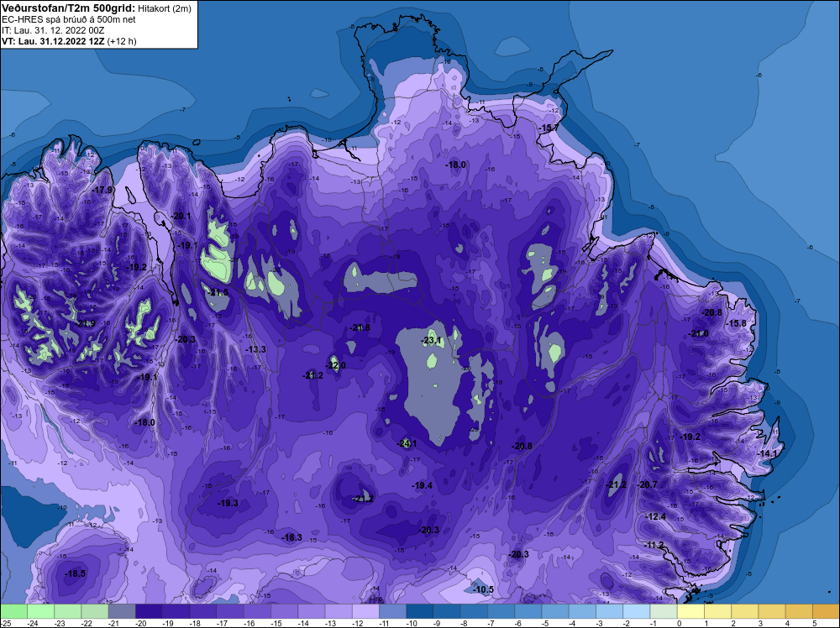Click the -20 value in the bottom legend

click(143, 623)
